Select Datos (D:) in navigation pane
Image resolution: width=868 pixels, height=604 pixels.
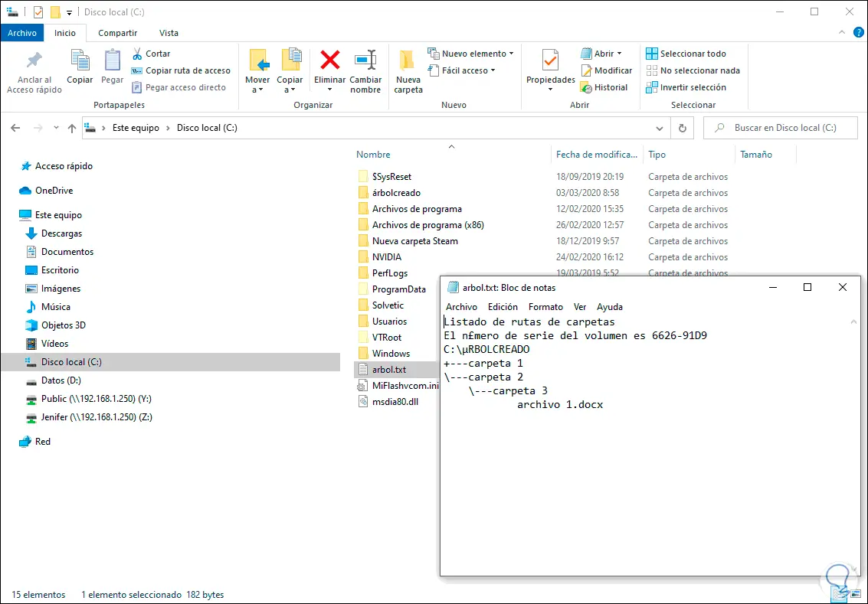(x=61, y=380)
